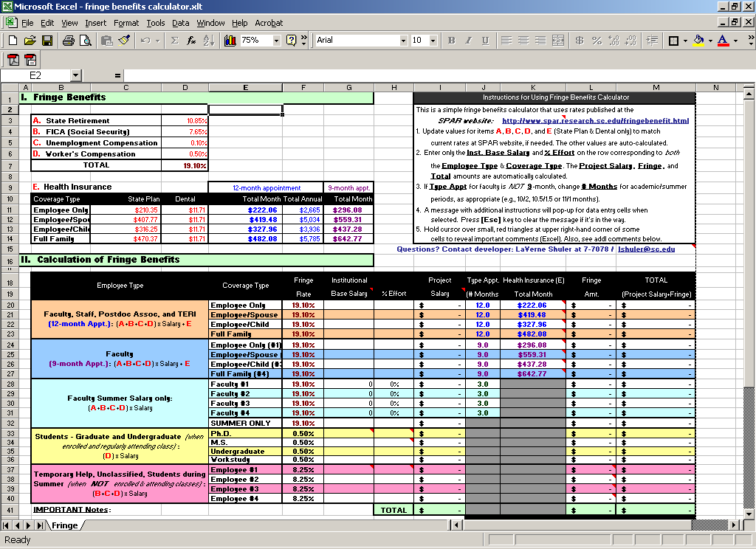Apply the yellow Fill Color bucket
The image size is (756, 549).
tap(698, 41)
